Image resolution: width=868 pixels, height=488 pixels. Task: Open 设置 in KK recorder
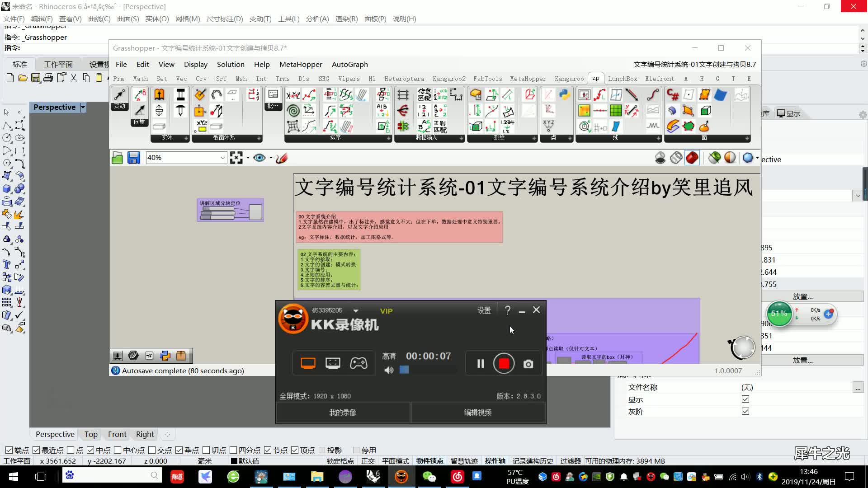pos(484,310)
